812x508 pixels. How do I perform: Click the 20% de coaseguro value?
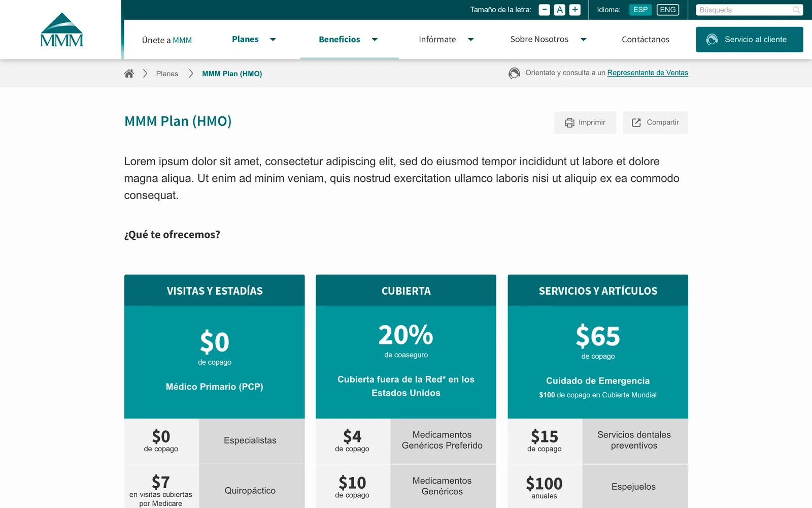[x=406, y=341]
